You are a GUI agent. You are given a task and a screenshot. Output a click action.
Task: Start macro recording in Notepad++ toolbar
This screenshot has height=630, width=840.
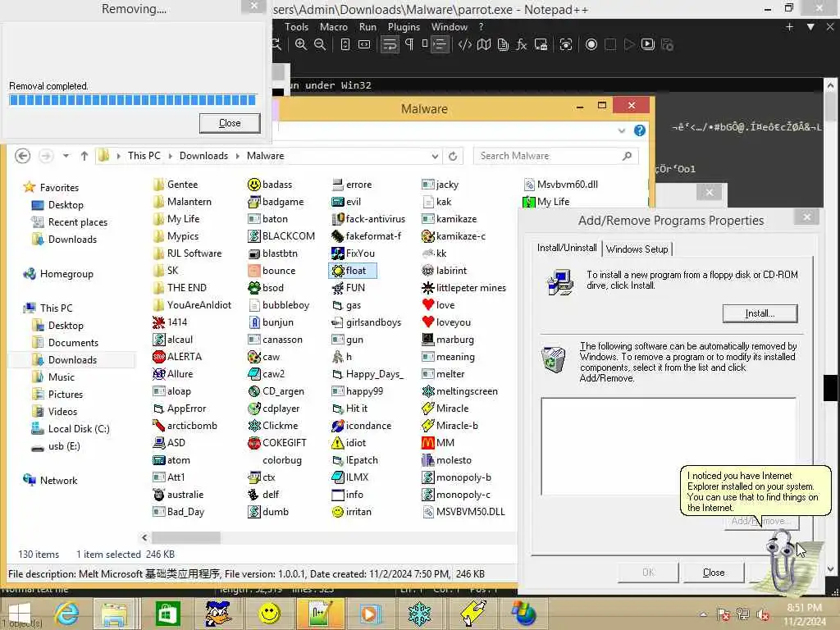point(591,44)
